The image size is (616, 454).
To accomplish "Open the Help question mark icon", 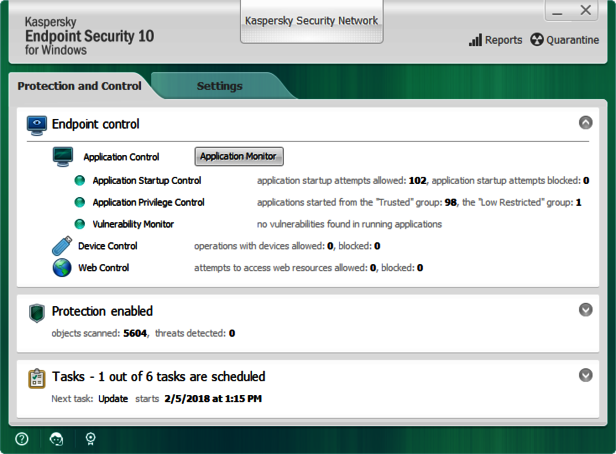I will coord(22,438).
